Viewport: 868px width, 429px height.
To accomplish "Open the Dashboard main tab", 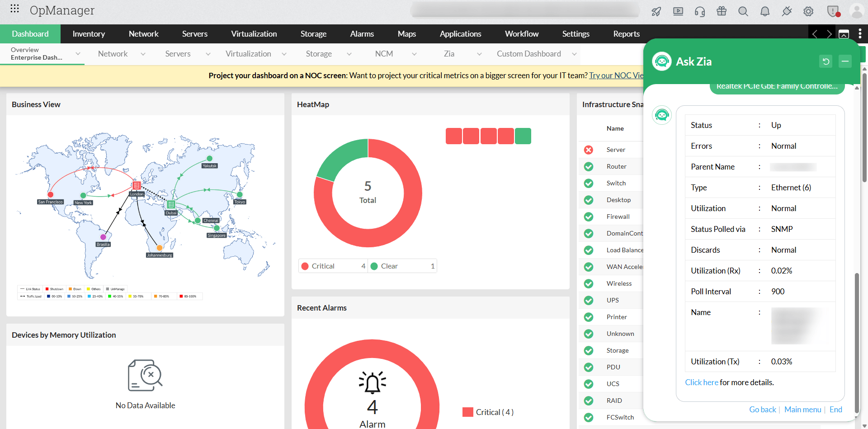I will click(30, 34).
